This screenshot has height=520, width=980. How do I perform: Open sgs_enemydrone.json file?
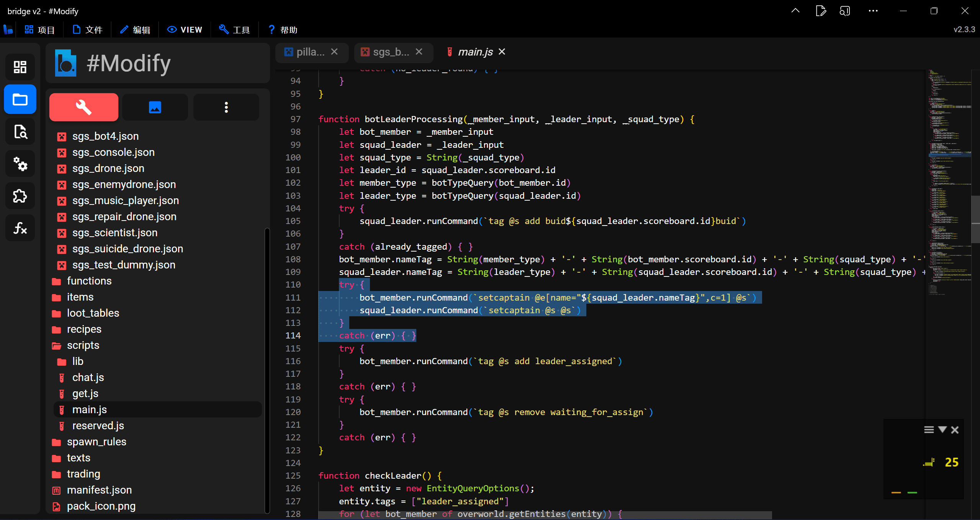click(157, 185)
